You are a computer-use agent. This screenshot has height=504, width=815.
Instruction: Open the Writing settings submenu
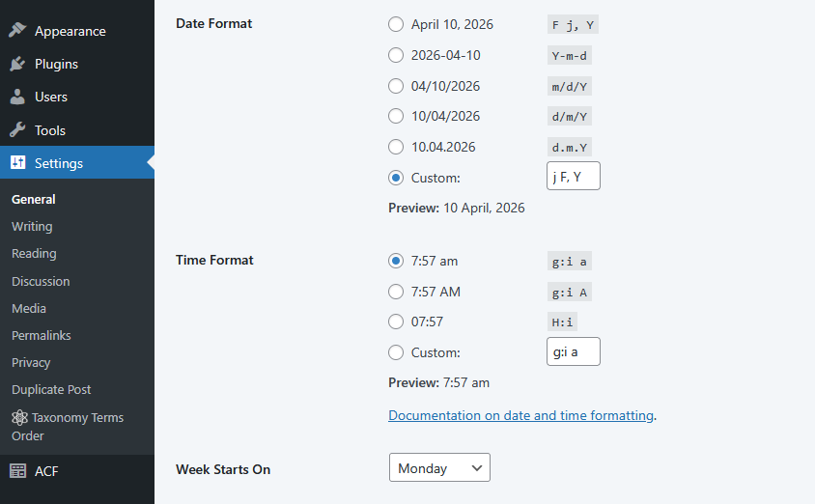(x=32, y=227)
